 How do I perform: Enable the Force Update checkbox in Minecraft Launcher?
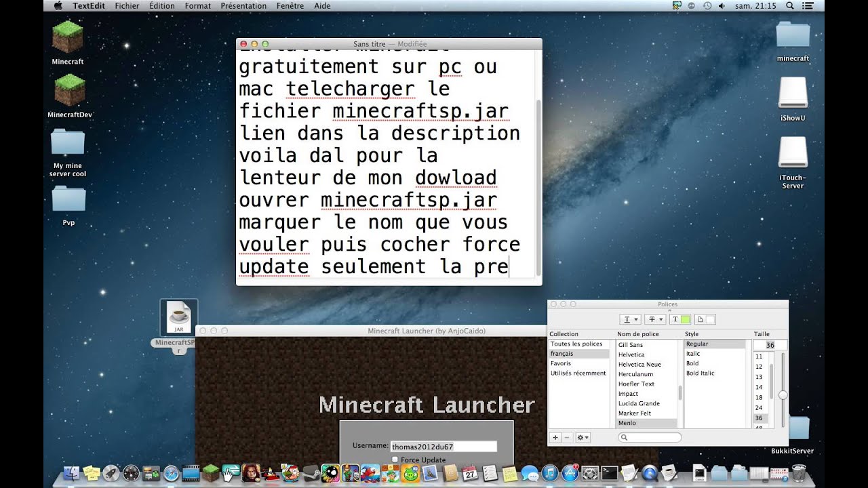point(395,460)
